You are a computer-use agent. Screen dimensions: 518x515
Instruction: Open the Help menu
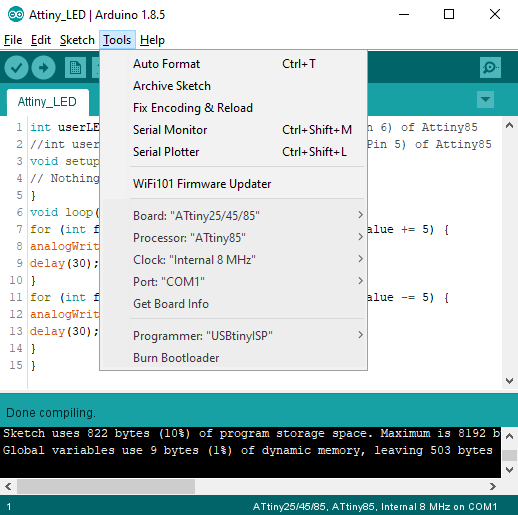(x=152, y=40)
